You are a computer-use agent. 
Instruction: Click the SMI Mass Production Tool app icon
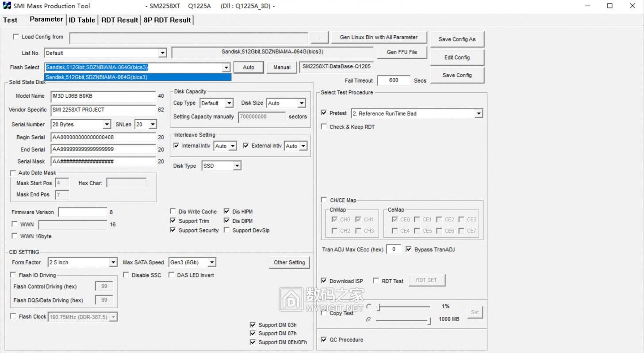click(7, 6)
